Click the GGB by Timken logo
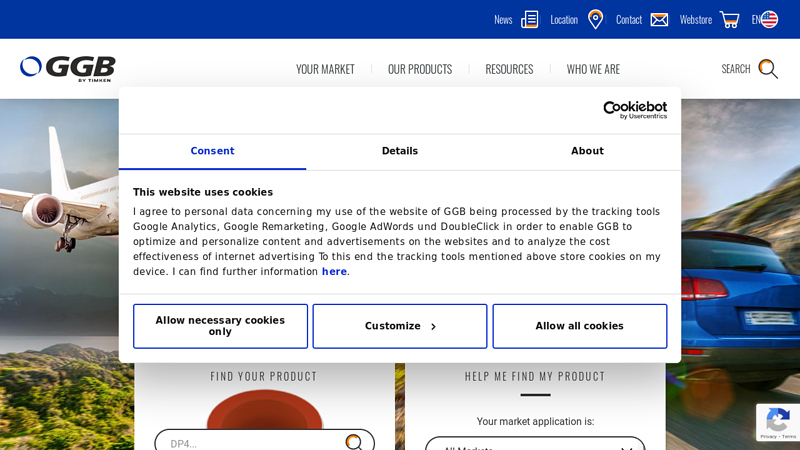This screenshot has width=800, height=450. tap(68, 68)
